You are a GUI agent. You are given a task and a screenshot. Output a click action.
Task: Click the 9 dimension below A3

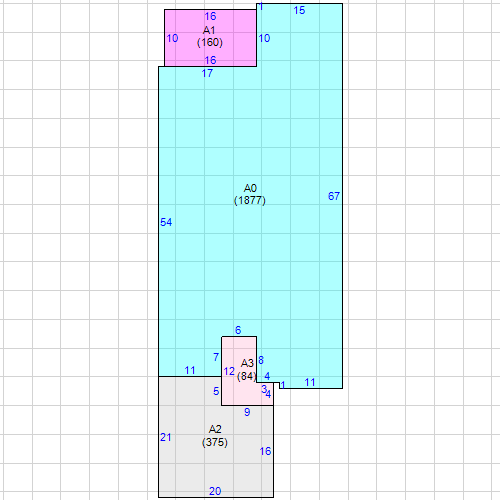pyautogui.click(x=247, y=412)
